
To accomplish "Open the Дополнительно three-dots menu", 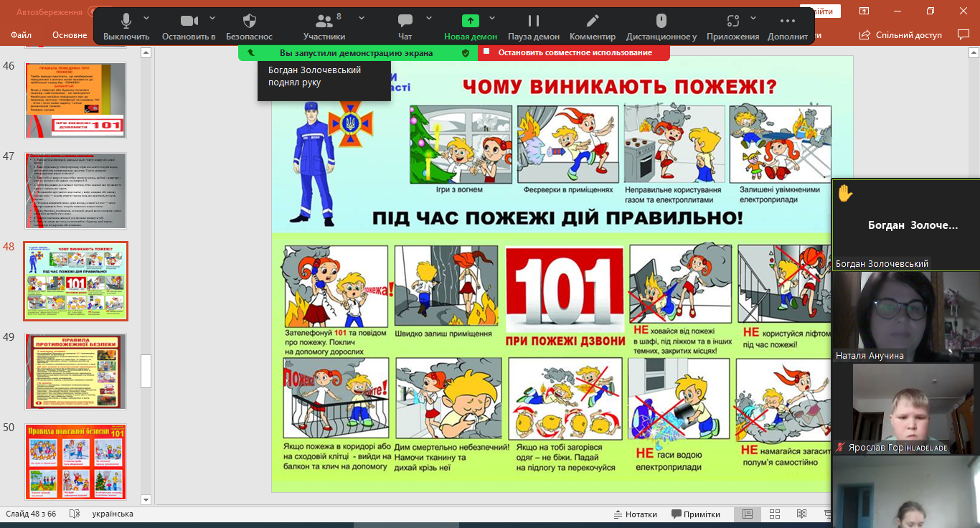I will point(788,27).
